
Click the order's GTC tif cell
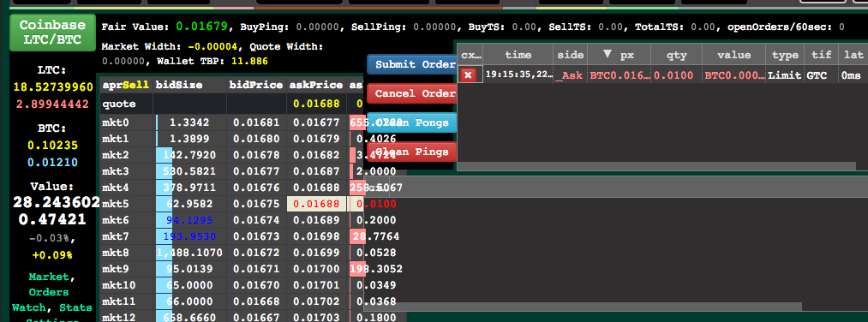821,75
